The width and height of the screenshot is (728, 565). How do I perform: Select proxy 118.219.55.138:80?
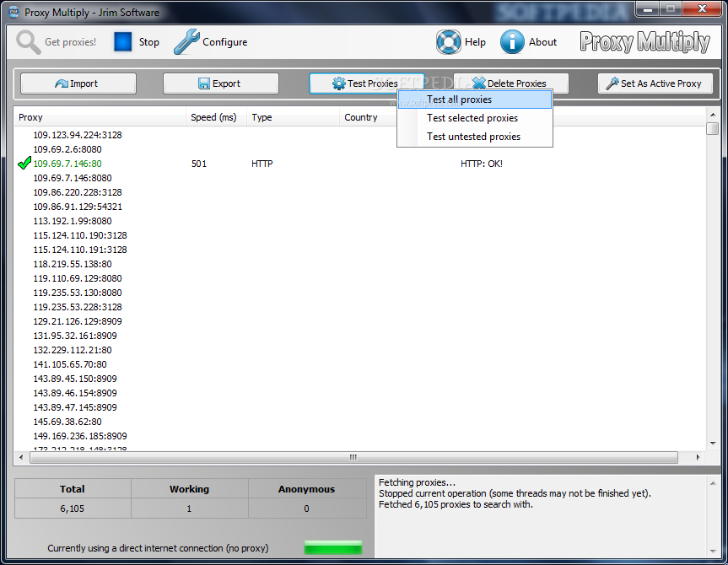[x=73, y=264]
